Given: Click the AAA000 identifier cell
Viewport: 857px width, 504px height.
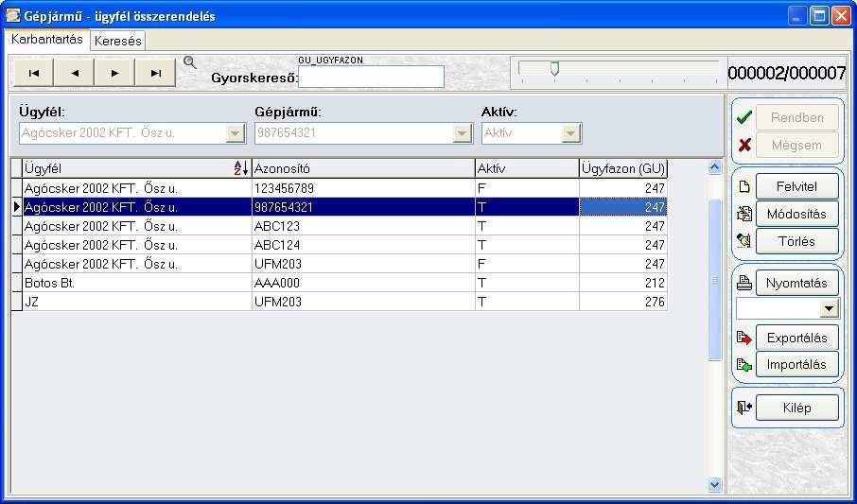Looking at the screenshot, I should (363, 283).
